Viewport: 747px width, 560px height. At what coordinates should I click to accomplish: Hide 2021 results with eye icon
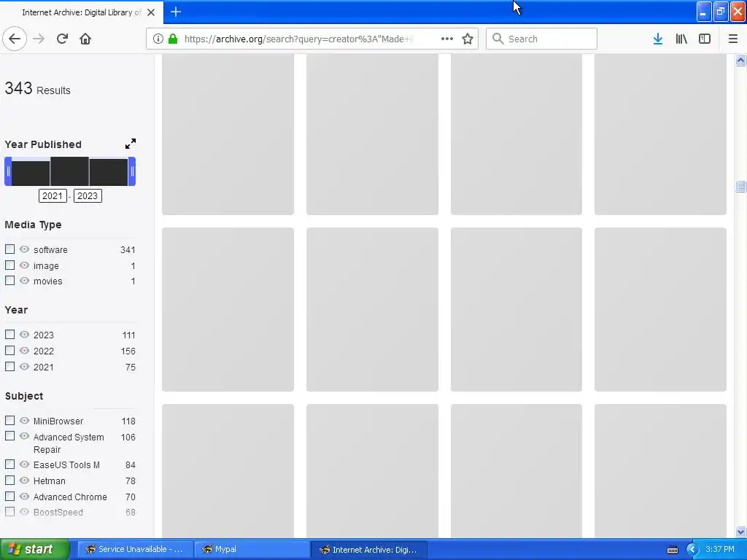24,366
